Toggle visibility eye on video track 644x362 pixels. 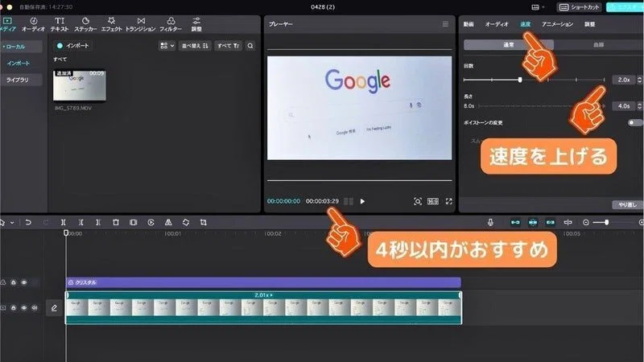[24, 308]
